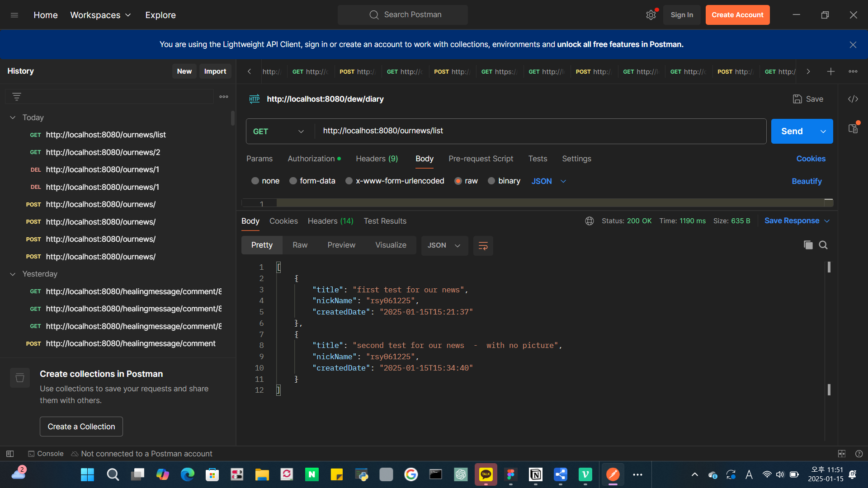Open the right sidebar info icon

(853, 129)
